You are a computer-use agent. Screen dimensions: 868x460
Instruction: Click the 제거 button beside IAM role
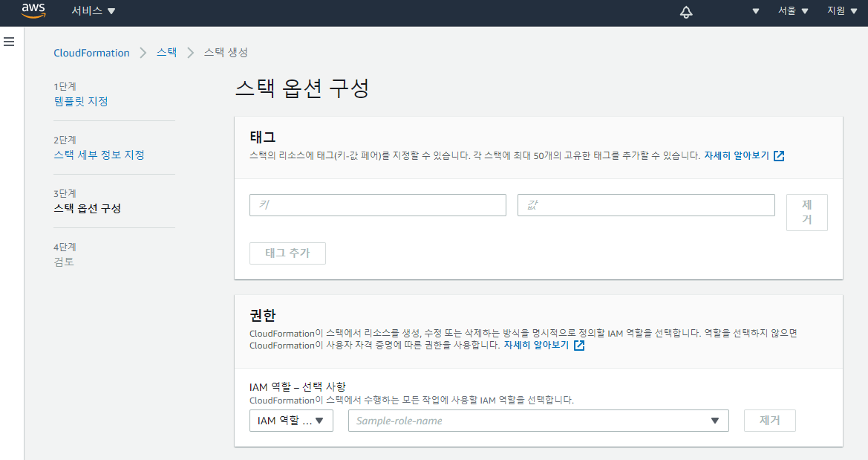click(770, 421)
